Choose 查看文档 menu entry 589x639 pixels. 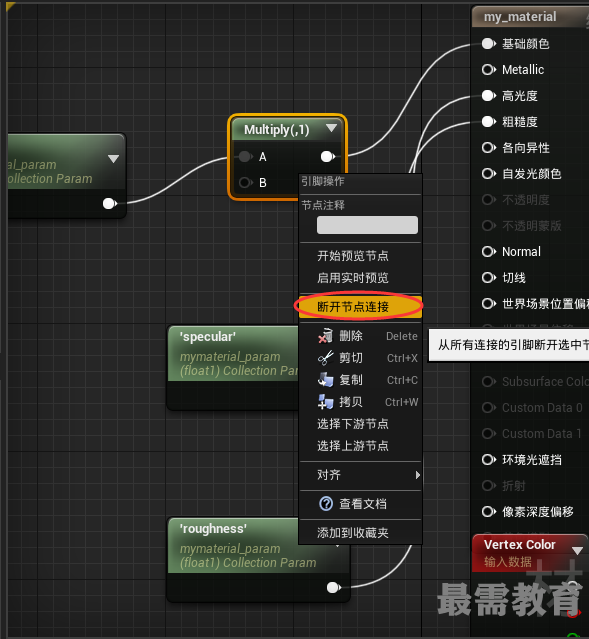point(360,504)
